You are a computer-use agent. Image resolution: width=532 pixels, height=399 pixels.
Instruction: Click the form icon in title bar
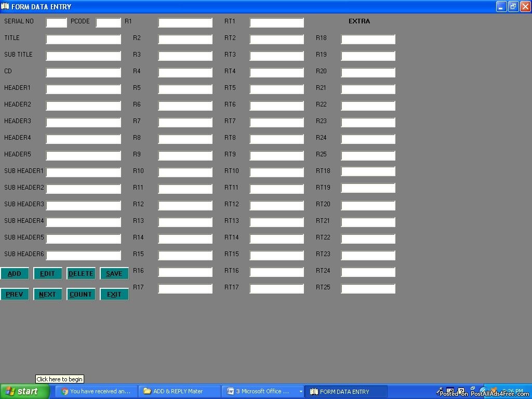click(x=5, y=6)
